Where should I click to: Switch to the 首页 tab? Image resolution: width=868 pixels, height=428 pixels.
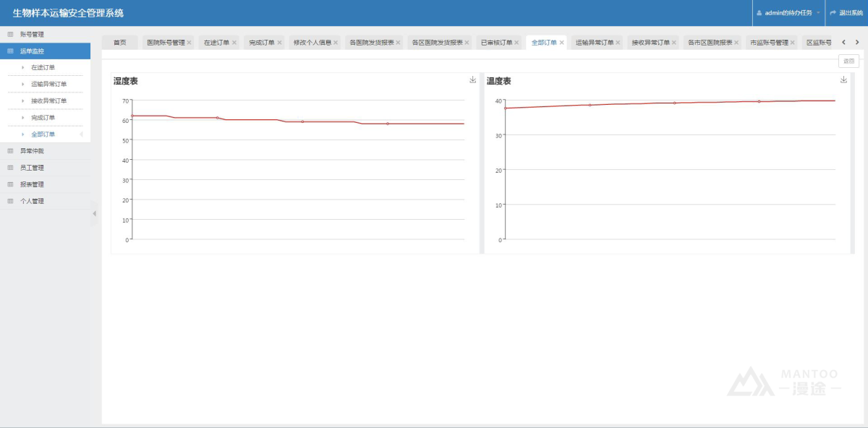119,43
